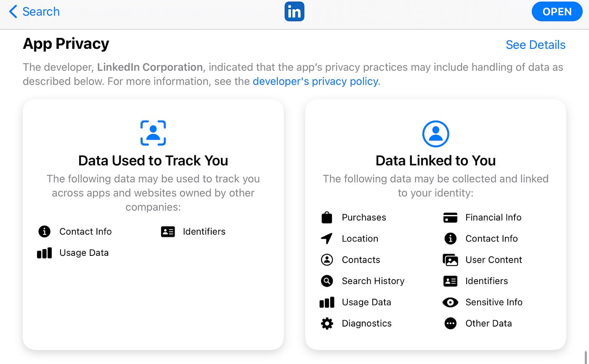
Task: Click 'Usage Data' label in tracking card
Action: click(84, 253)
